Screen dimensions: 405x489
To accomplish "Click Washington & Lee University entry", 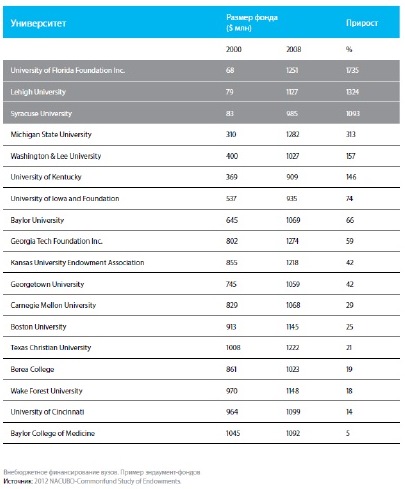I will point(56,156).
